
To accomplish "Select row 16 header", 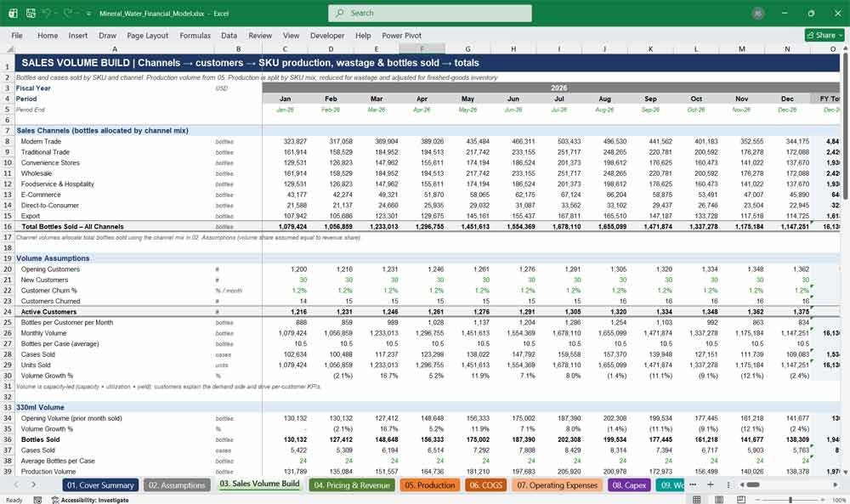I will (8, 227).
